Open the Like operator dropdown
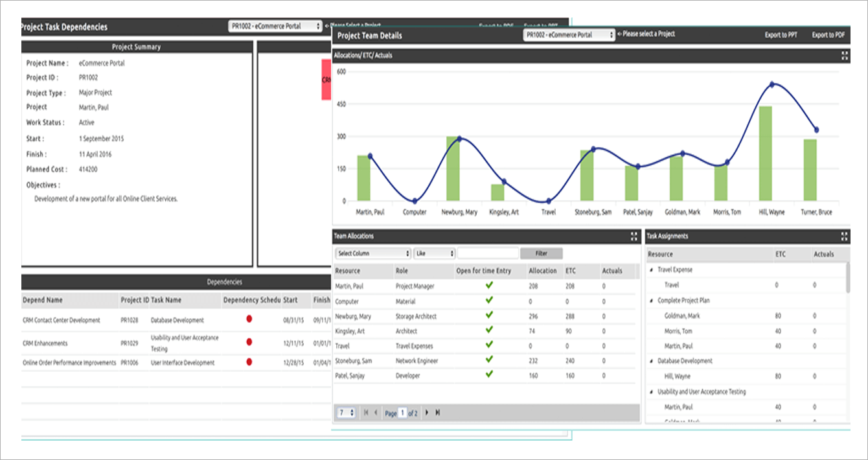 click(434, 253)
